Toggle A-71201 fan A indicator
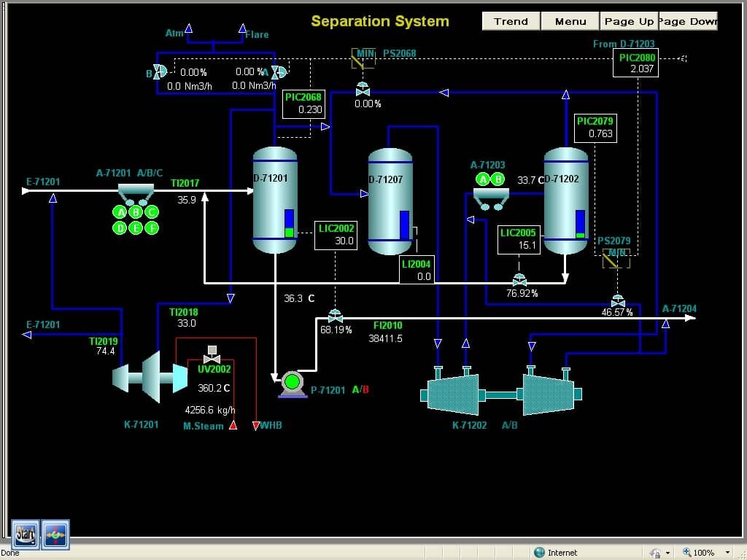The height and width of the screenshot is (560, 747). click(120, 212)
